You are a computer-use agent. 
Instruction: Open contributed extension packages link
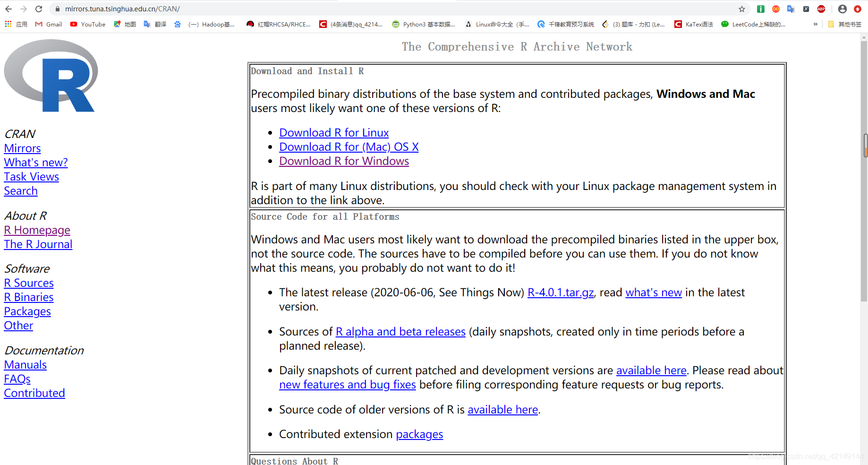(x=419, y=434)
